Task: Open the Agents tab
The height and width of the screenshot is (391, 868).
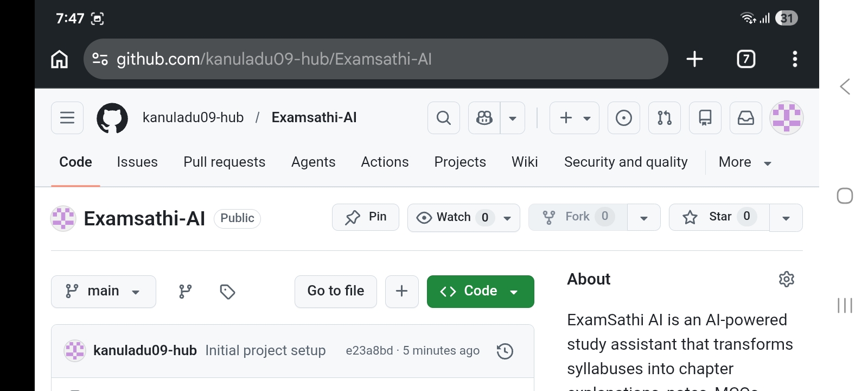Action: point(314,162)
